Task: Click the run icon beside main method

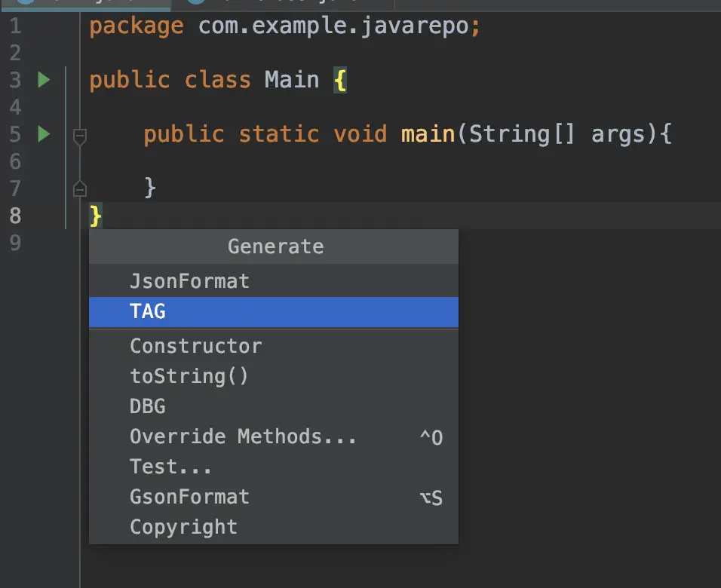Action: pos(44,134)
